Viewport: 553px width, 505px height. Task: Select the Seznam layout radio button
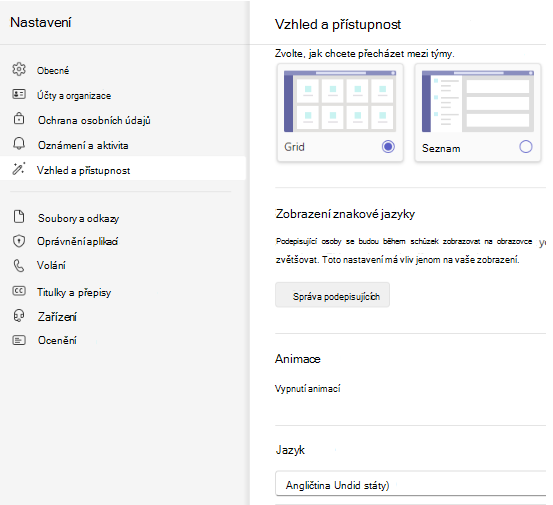click(x=526, y=146)
